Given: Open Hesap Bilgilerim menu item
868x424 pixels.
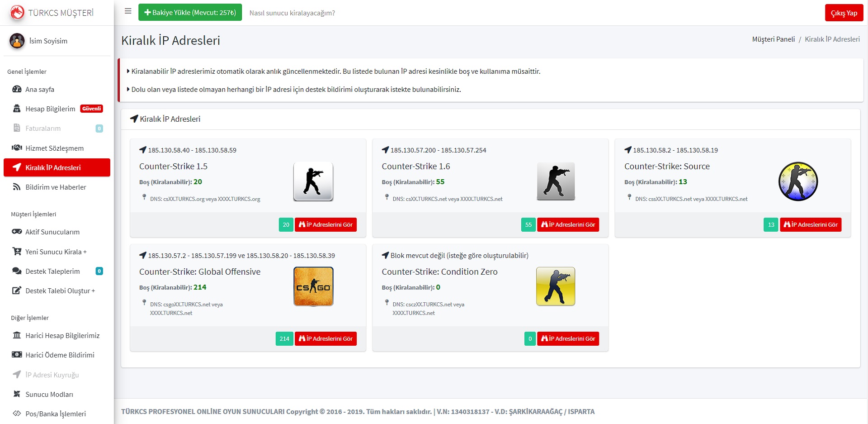Looking at the screenshot, I should coord(50,109).
